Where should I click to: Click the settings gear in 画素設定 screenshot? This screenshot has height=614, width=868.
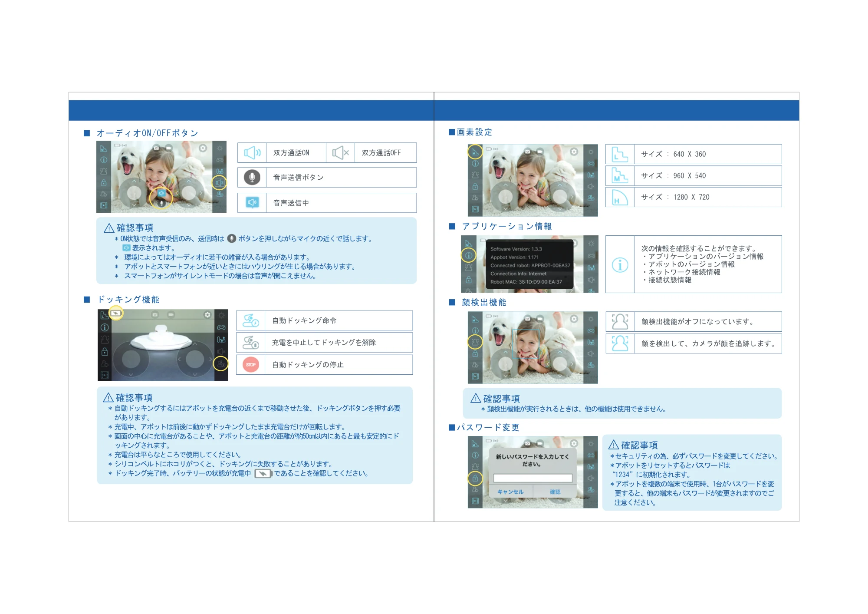click(574, 152)
